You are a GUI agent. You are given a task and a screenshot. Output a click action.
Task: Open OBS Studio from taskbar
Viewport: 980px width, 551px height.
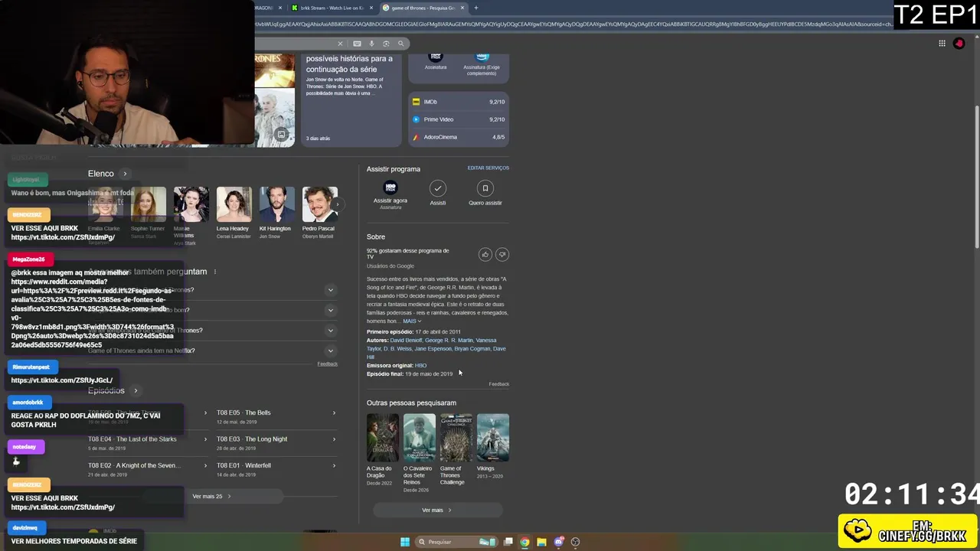(x=575, y=542)
